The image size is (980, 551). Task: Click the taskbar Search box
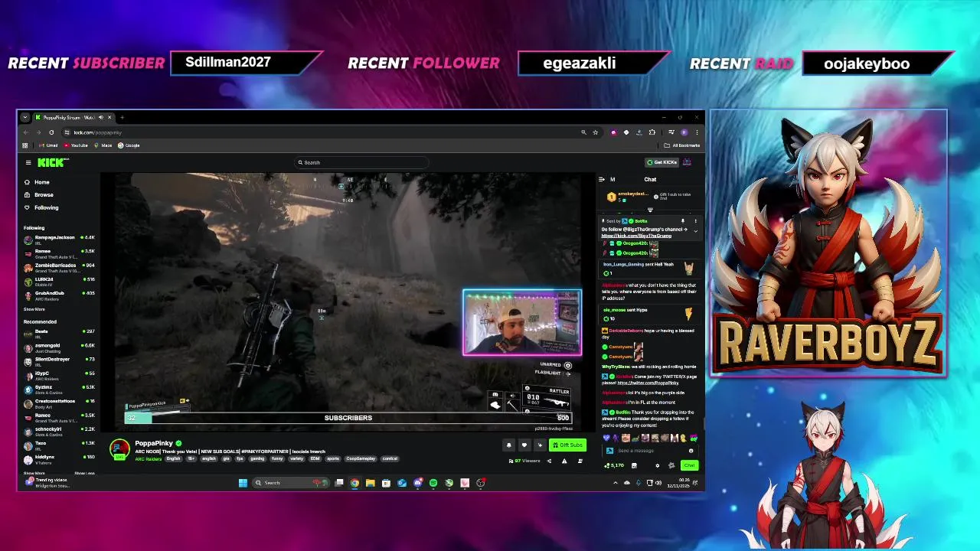click(x=291, y=483)
